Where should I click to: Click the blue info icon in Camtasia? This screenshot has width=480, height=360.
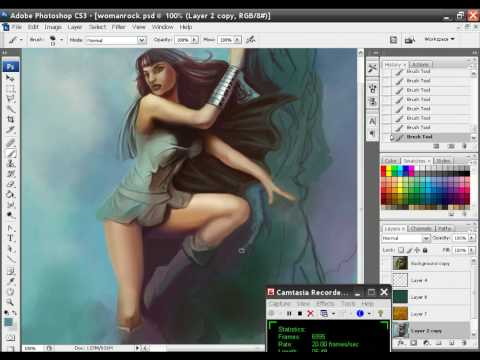click(x=360, y=313)
